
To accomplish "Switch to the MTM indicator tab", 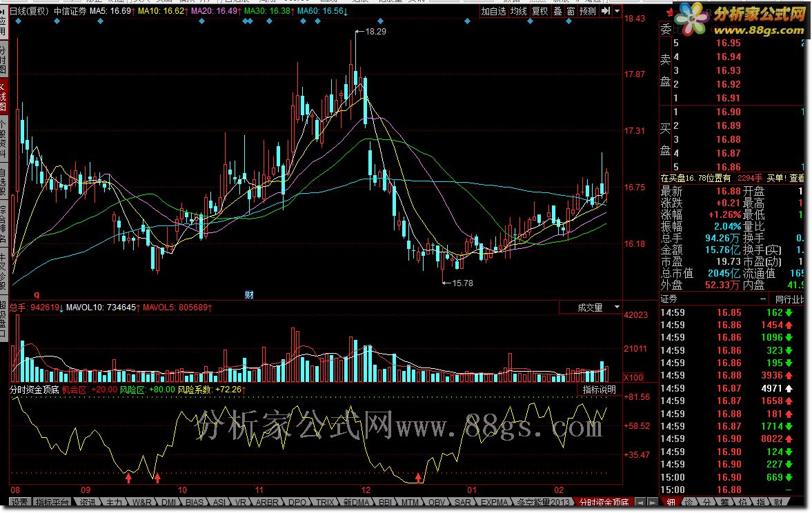I will point(410,503).
